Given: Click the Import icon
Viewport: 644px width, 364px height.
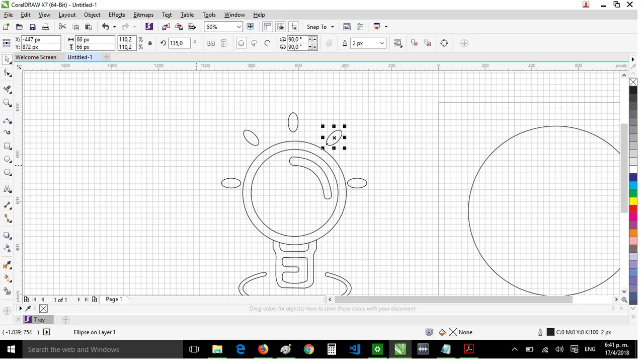Looking at the screenshot, I should pyautogui.click(x=166, y=27).
